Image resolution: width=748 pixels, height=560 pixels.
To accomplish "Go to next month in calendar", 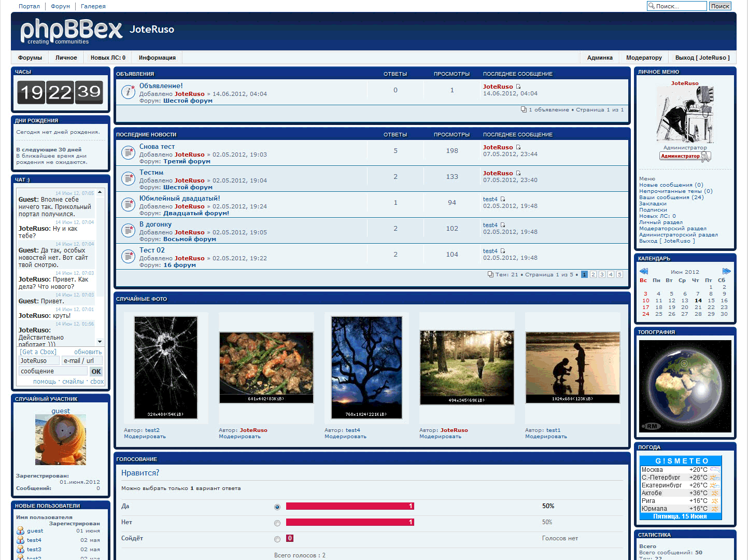I will [726, 271].
